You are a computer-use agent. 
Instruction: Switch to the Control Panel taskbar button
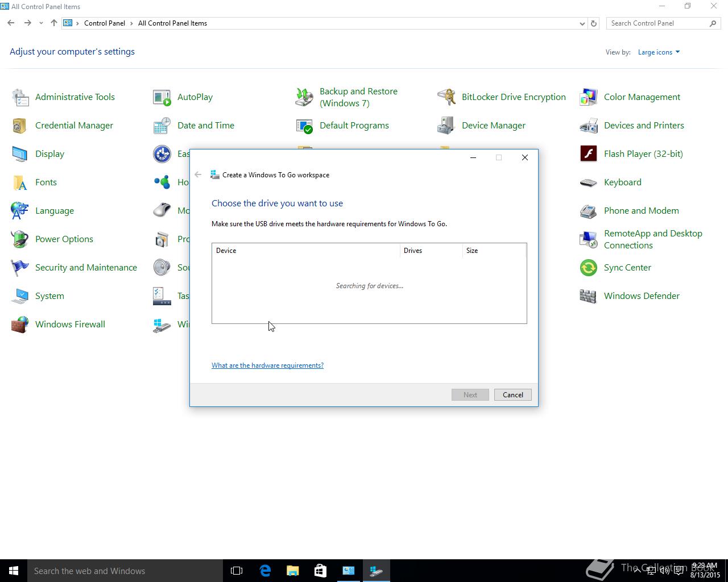pos(348,571)
